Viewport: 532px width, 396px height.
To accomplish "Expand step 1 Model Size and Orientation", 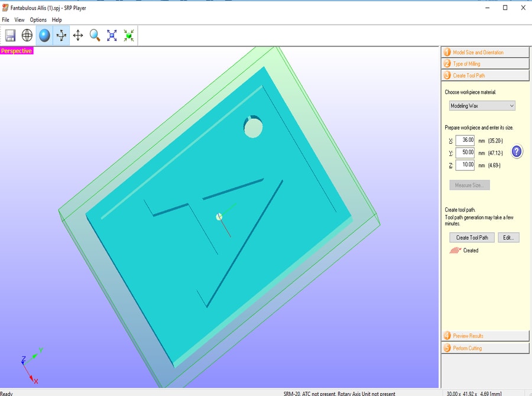I will (485, 52).
